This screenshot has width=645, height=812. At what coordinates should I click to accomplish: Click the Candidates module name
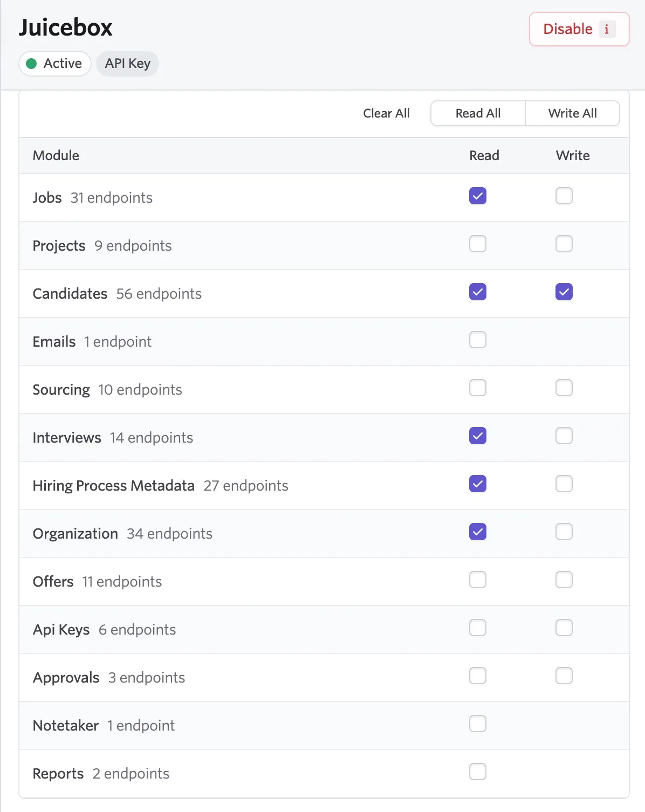(x=70, y=294)
